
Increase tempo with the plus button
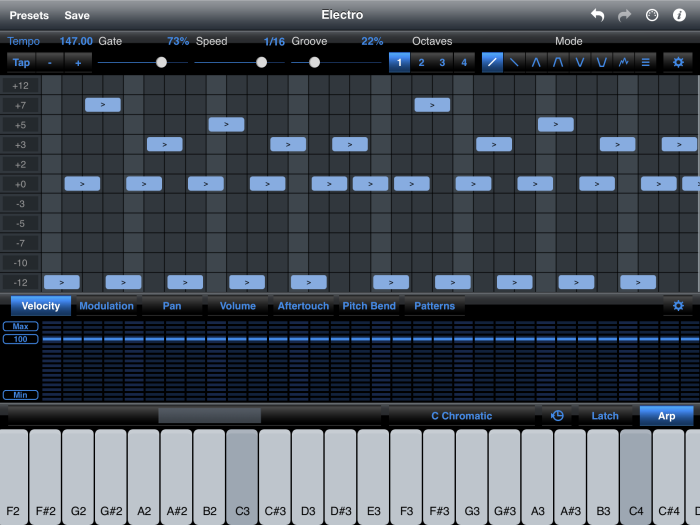pyautogui.click(x=78, y=62)
